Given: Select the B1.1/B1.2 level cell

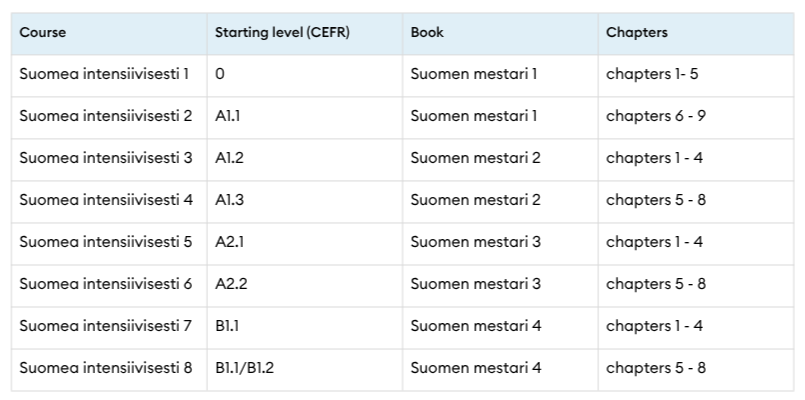Looking at the screenshot, I should coord(244,368).
